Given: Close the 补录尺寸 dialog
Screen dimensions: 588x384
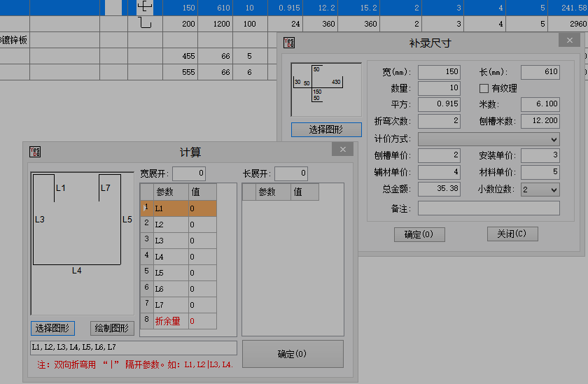Looking at the screenshot, I should click(569, 40).
